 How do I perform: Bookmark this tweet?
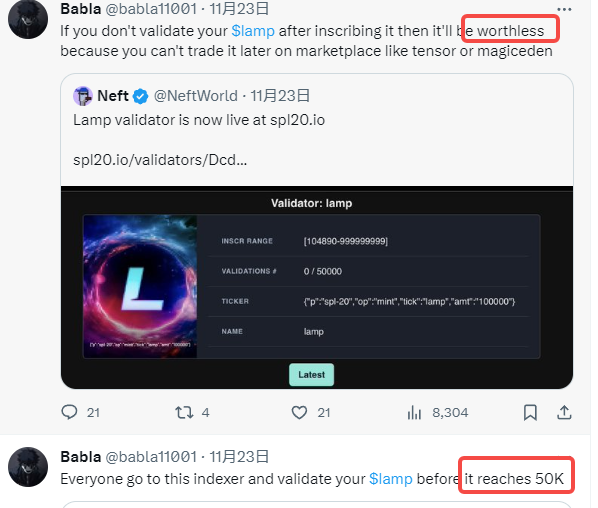[530, 413]
